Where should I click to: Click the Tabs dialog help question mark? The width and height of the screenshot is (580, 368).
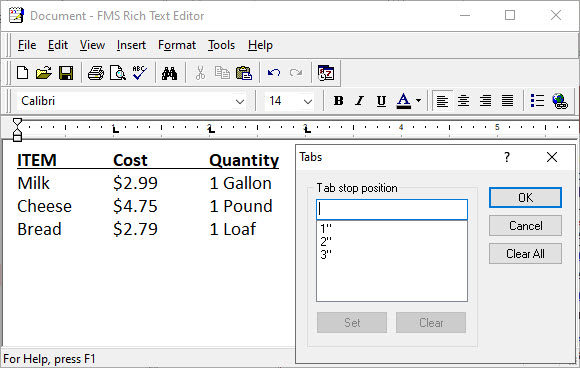[x=507, y=157]
